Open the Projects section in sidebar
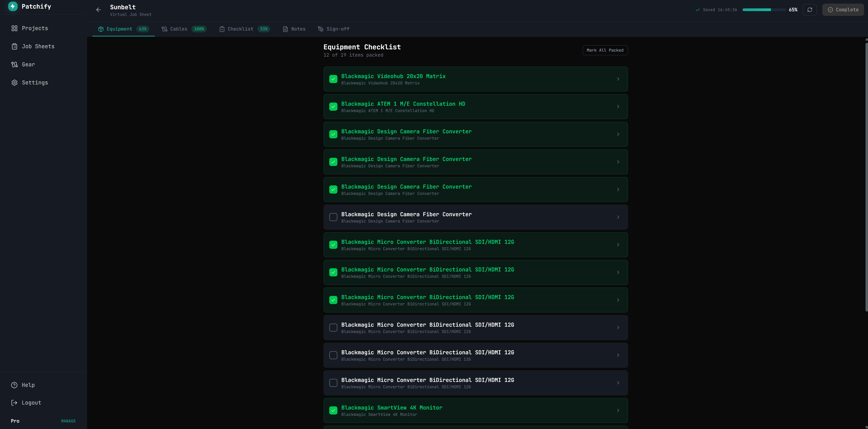The height and width of the screenshot is (429, 868). 35,28
